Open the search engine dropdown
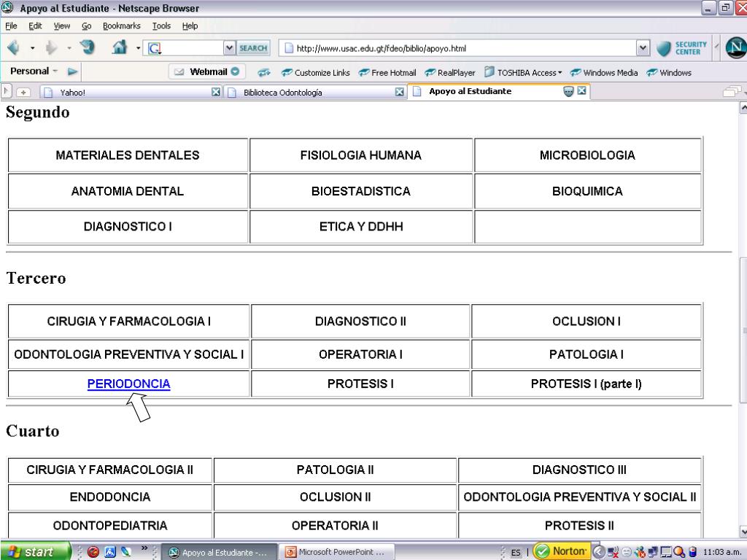The width and height of the screenshot is (747, 560). pyautogui.click(x=229, y=47)
